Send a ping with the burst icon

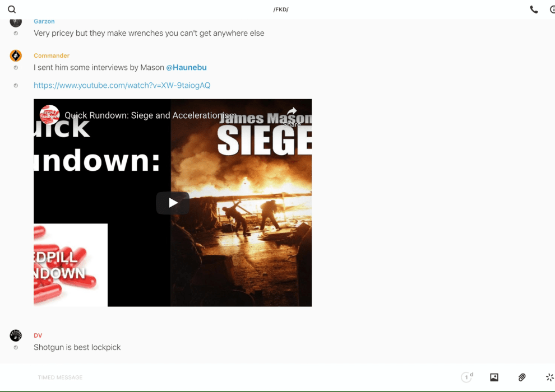point(549,377)
